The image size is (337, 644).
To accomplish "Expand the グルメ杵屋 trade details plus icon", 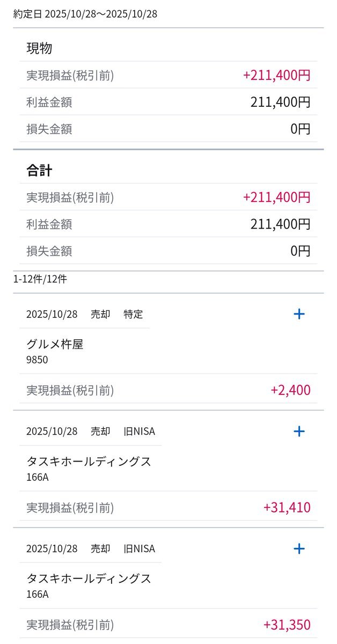I will (299, 314).
